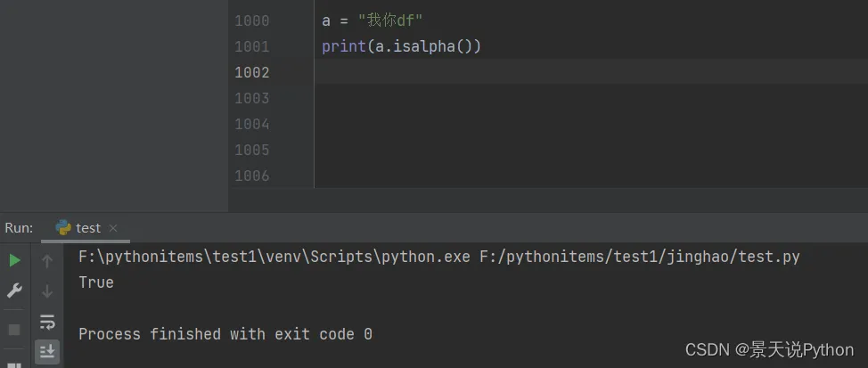The width and height of the screenshot is (868, 368).
Task: Open run configuration wrench icon
Action: click(14, 290)
